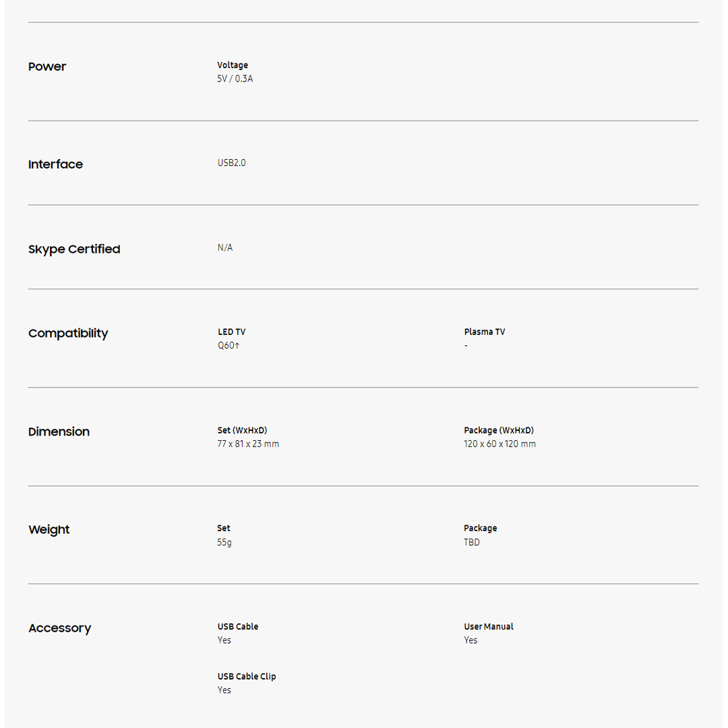Click the Dimension section heading

point(59,432)
